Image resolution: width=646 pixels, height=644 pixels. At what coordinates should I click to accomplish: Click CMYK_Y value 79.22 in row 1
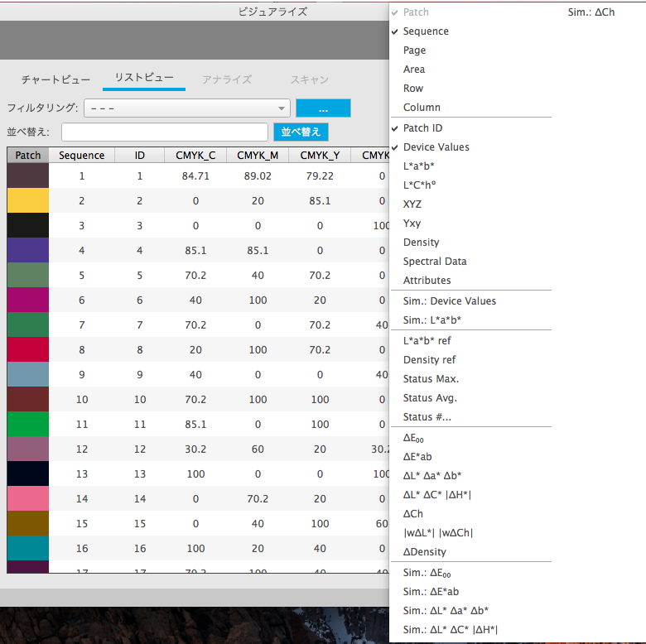320,176
